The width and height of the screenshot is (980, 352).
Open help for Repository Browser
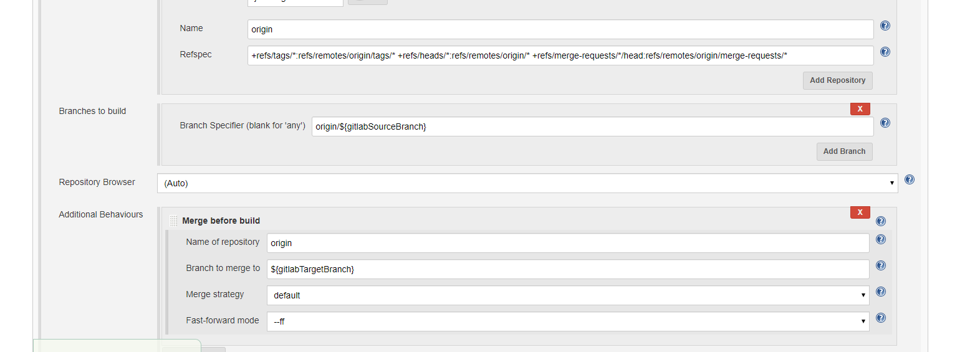[909, 179]
